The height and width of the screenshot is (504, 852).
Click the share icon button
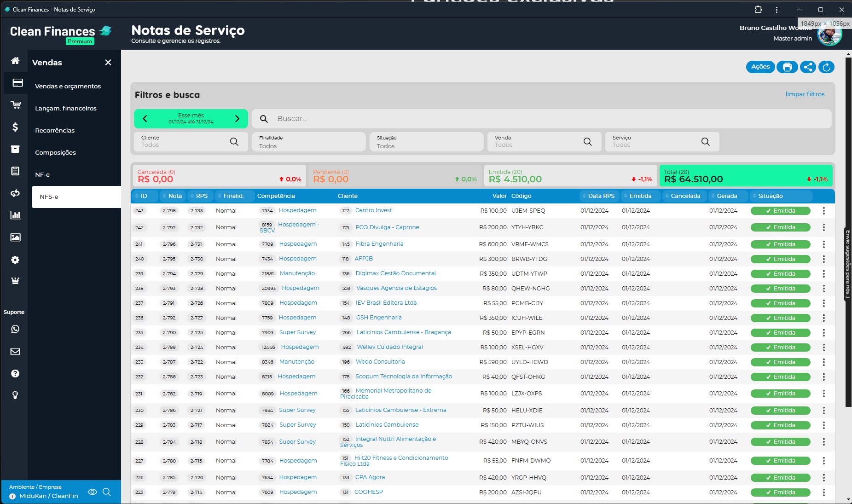tap(808, 67)
